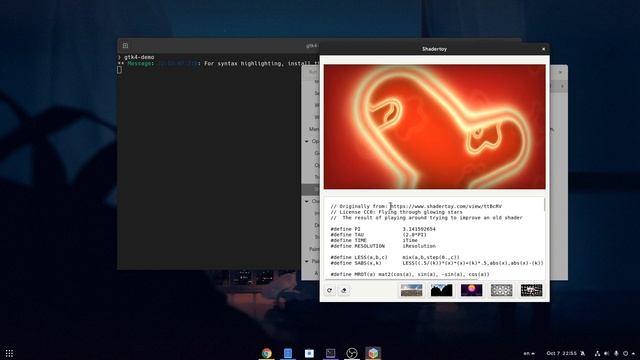Open the GTK demo cube icon in dock

point(373,353)
